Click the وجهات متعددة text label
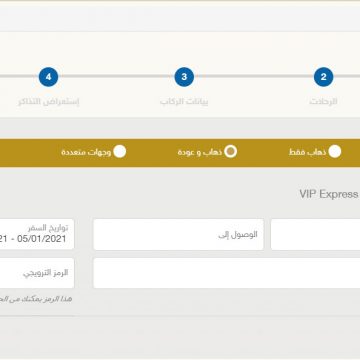This screenshot has height=360, width=360. (86, 152)
